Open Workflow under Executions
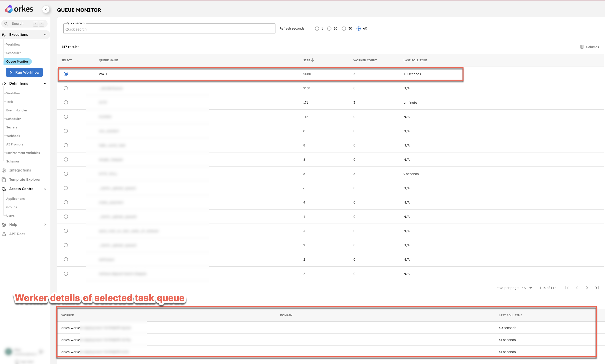The image size is (605, 364). click(x=13, y=45)
